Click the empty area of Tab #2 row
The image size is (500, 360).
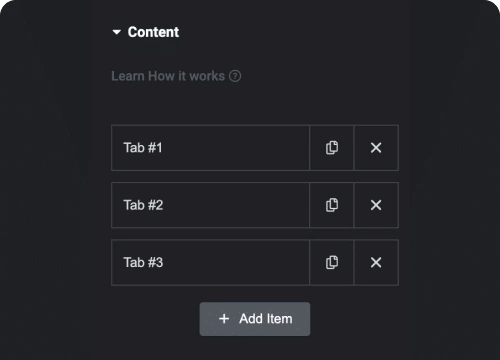point(236,205)
